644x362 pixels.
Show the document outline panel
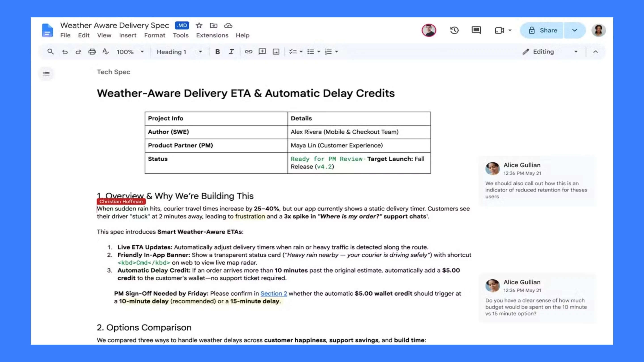pos(46,74)
